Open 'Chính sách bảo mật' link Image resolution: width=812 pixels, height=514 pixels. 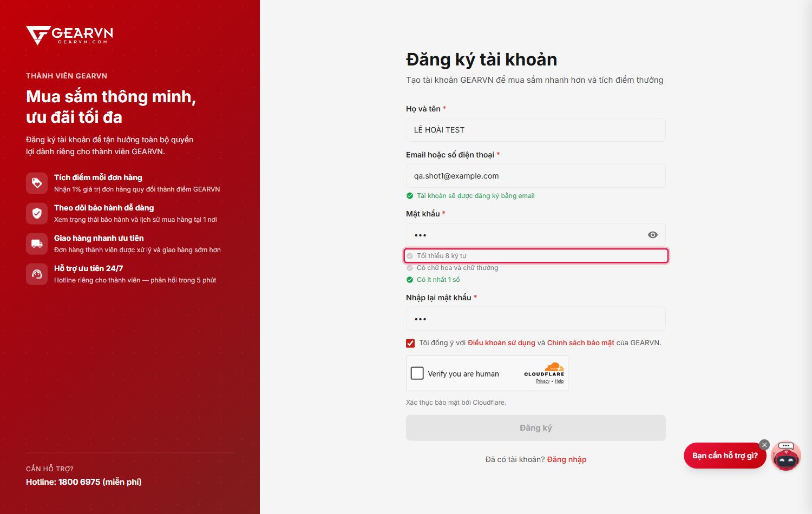(581, 343)
